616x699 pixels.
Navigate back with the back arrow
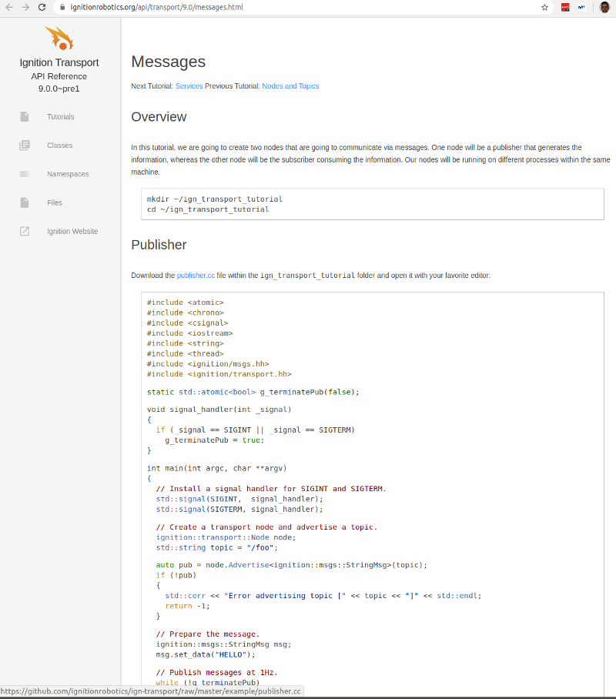[9, 7]
